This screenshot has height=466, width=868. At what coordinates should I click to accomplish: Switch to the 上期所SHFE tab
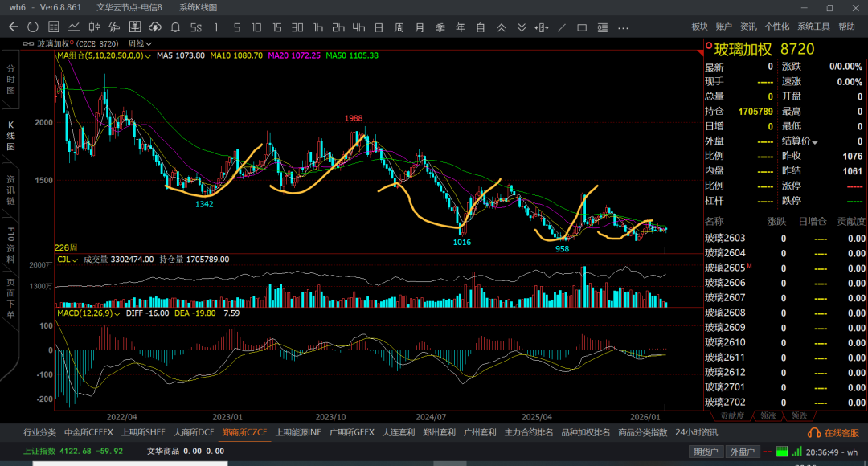[141, 432]
